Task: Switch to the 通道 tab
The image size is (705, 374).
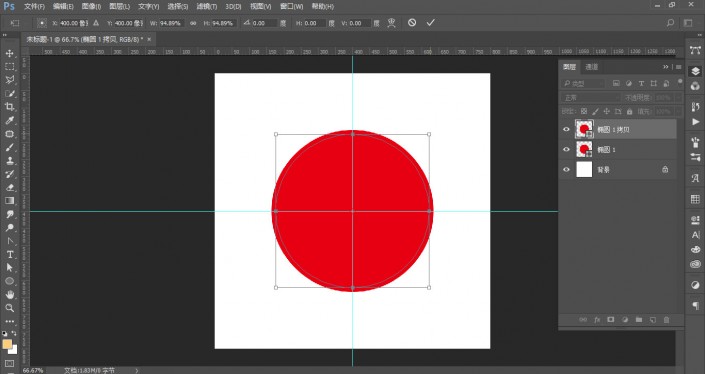Action: (x=592, y=67)
